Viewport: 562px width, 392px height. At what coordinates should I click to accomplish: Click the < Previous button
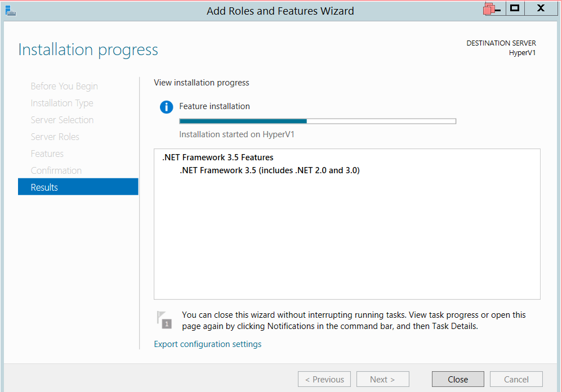(324, 379)
